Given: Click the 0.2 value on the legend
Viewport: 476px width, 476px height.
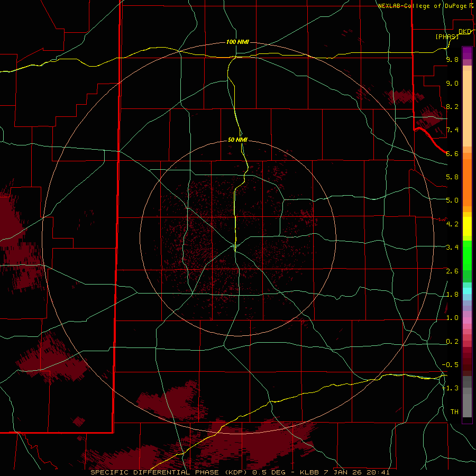Looking at the screenshot, I should (452, 342).
